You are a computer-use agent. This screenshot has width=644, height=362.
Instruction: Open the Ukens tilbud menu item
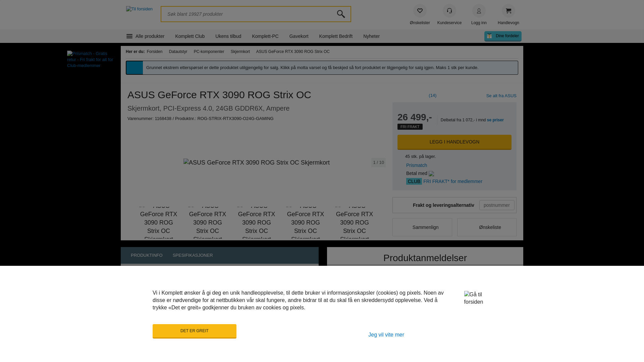(228, 36)
